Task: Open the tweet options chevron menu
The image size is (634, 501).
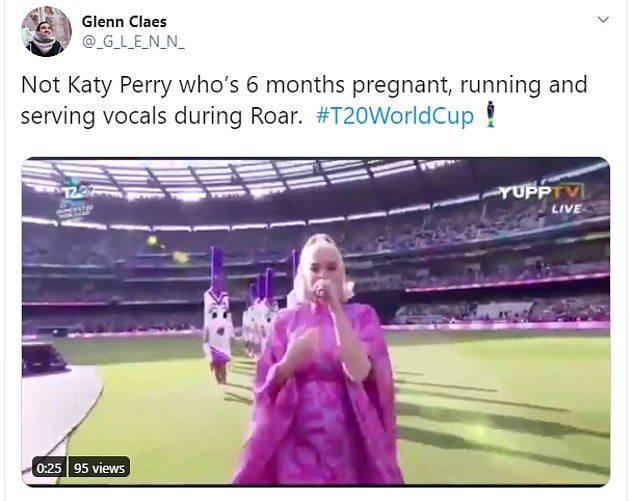Action: click(x=602, y=20)
